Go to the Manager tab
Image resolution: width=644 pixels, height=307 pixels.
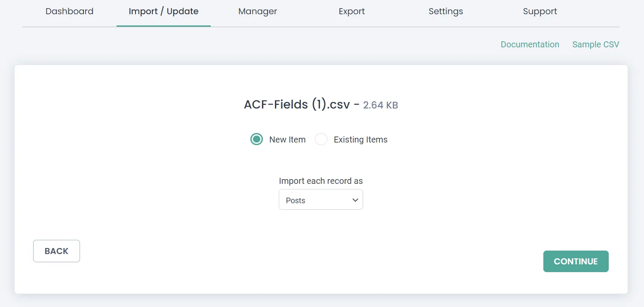tap(258, 12)
